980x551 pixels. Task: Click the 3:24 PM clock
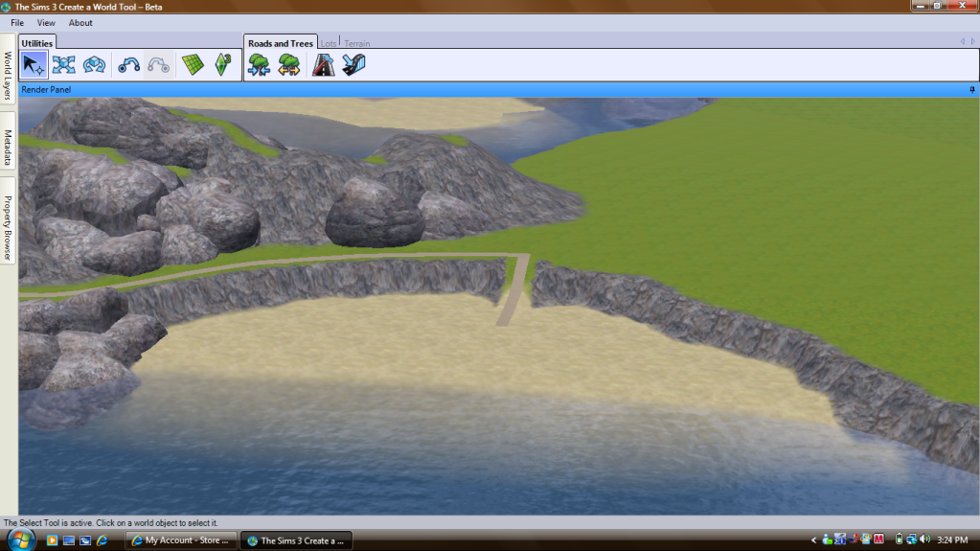coord(952,540)
